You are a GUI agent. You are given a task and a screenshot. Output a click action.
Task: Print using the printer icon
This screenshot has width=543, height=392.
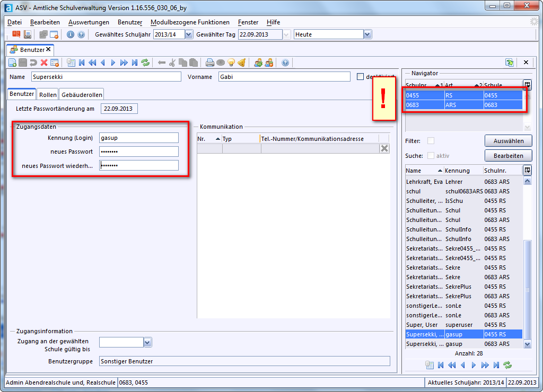click(x=210, y=63)
